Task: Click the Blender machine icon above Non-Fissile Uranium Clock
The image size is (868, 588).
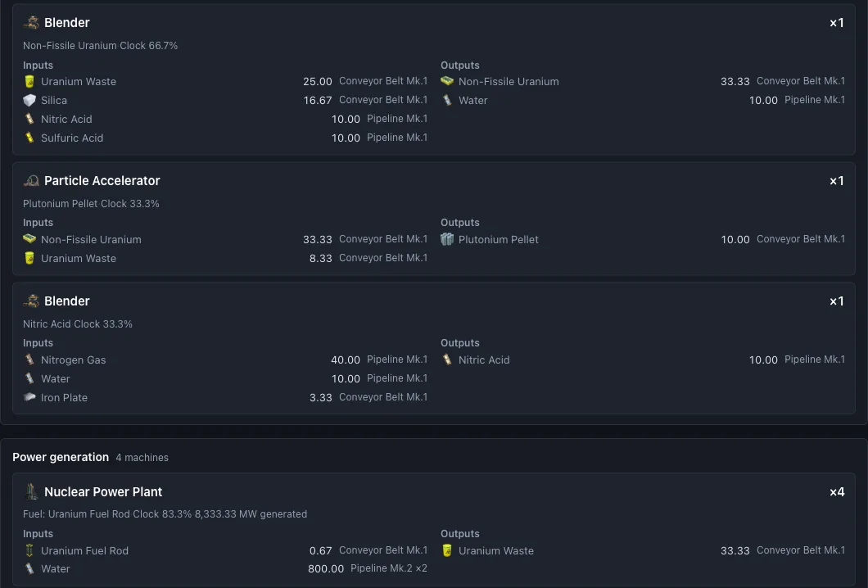Action: click(32, 23)
